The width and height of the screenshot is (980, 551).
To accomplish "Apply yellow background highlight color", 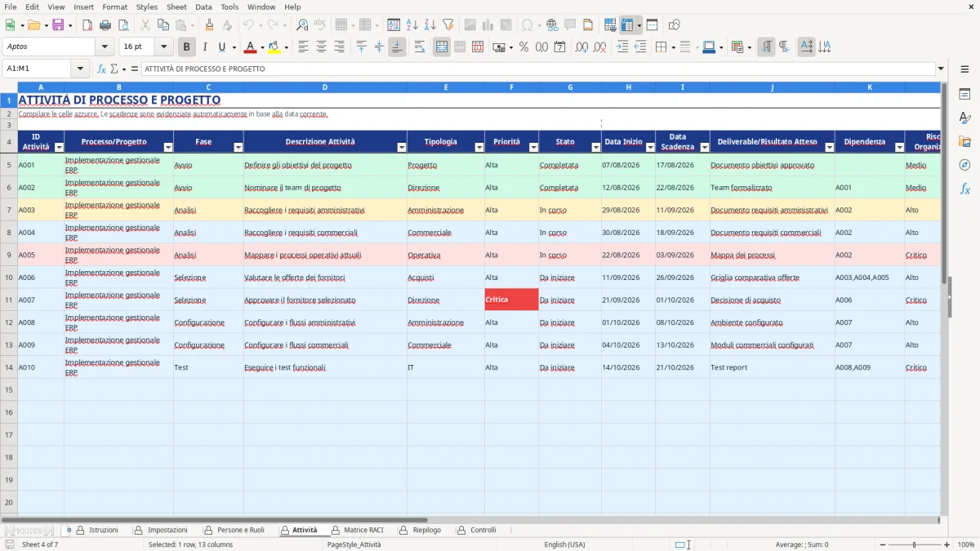I will (274, 47).
